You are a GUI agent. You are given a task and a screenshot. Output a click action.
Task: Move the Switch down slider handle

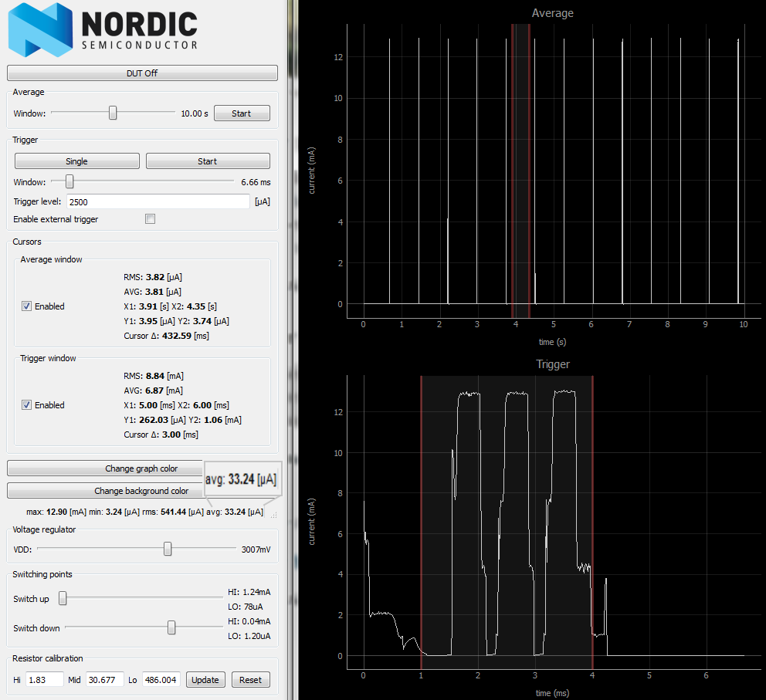pos(171,627)
